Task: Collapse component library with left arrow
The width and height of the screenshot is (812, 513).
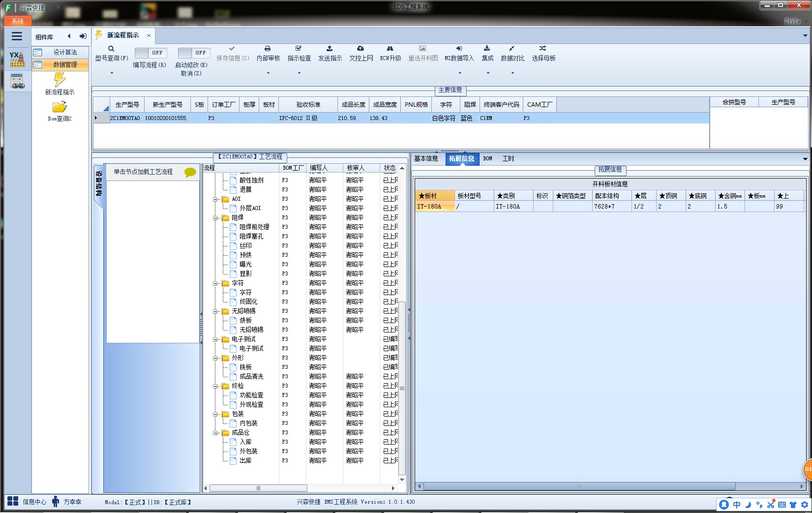Action: (x=69, y=36)
